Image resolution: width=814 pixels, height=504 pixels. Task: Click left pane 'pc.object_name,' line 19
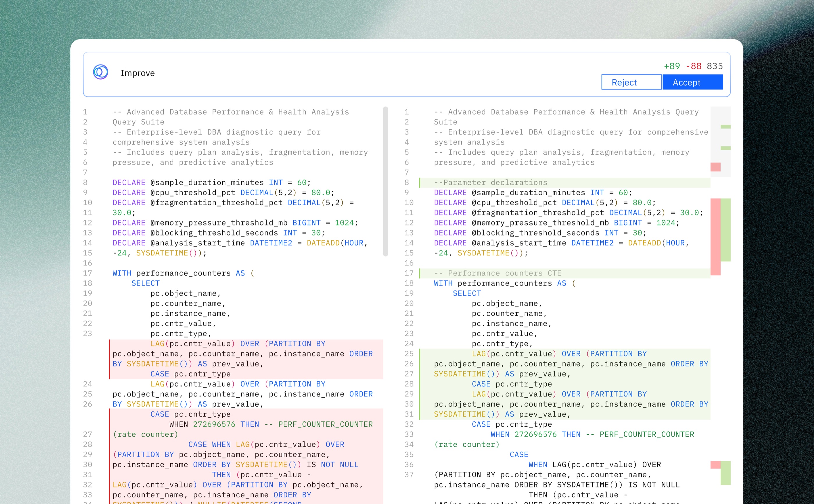click(x=186, y=293)
